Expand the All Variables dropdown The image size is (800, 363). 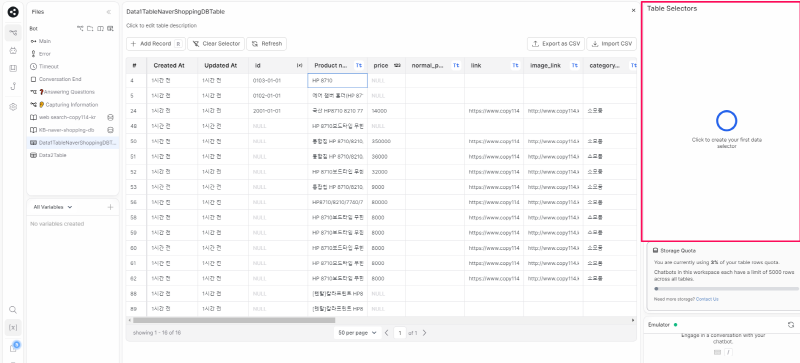53,207
